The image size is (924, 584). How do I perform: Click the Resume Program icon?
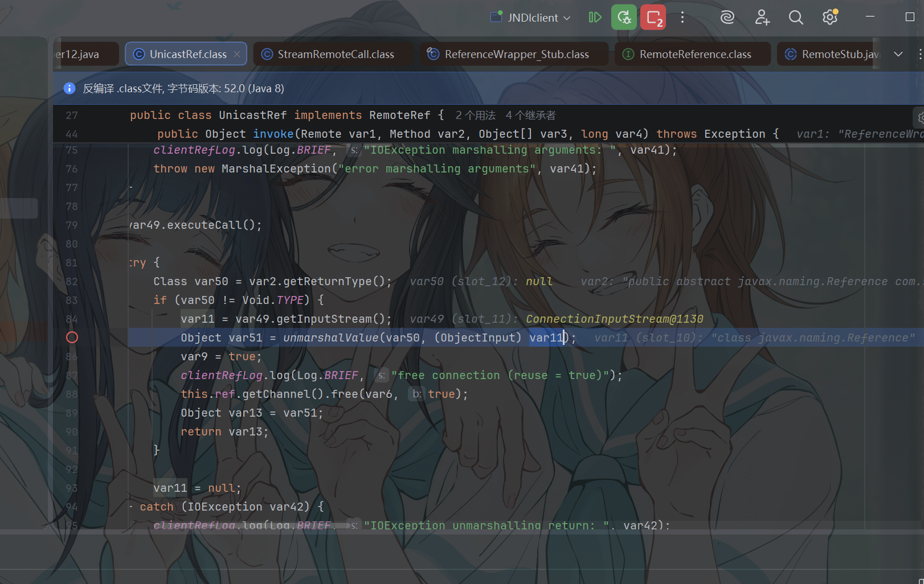595,18
